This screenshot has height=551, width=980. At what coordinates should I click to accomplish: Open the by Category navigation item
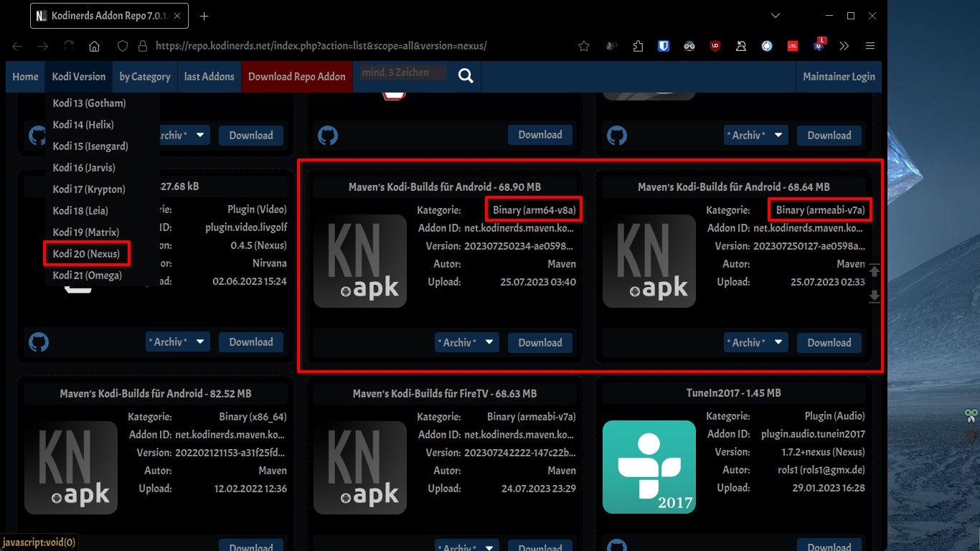(145, 76)
